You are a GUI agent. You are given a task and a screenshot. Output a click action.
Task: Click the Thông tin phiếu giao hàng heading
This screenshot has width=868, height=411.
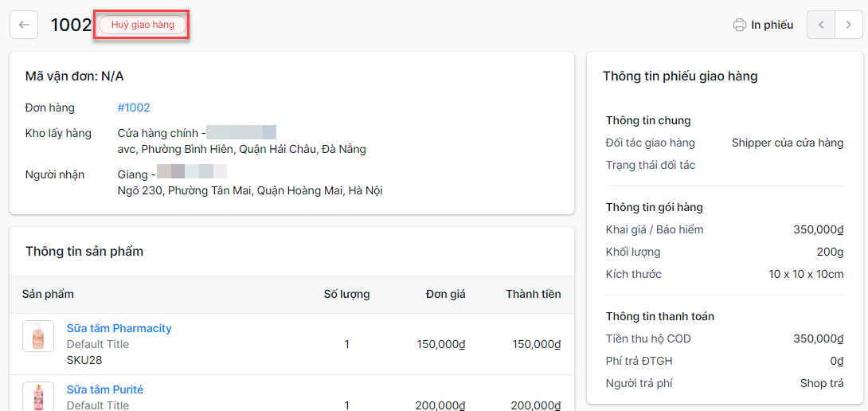680,76
